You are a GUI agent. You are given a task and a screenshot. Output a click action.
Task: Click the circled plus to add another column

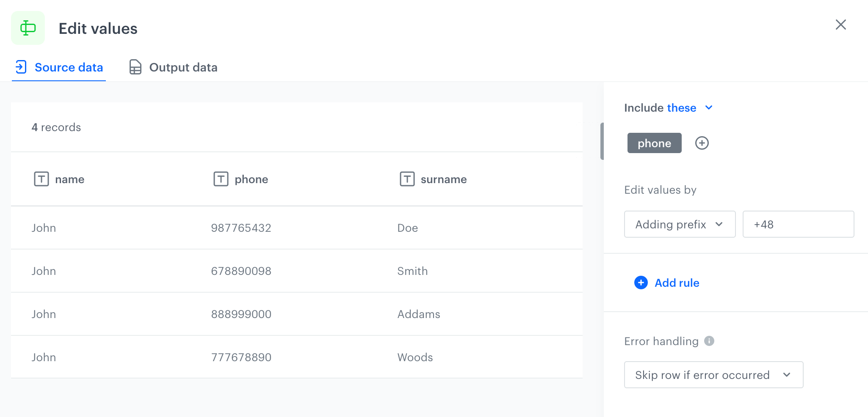(x=702, y=143)
